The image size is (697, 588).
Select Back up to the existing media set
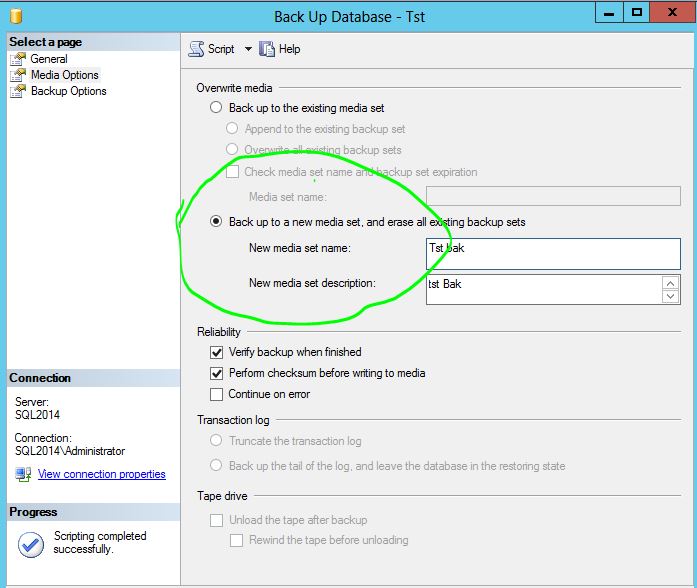tap(216, 108)
